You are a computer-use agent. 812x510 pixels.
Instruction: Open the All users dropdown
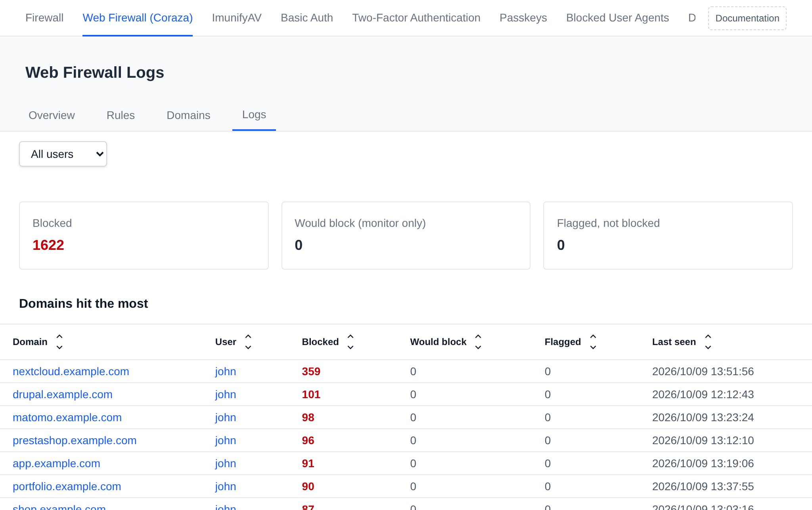[x=63, y=154]
